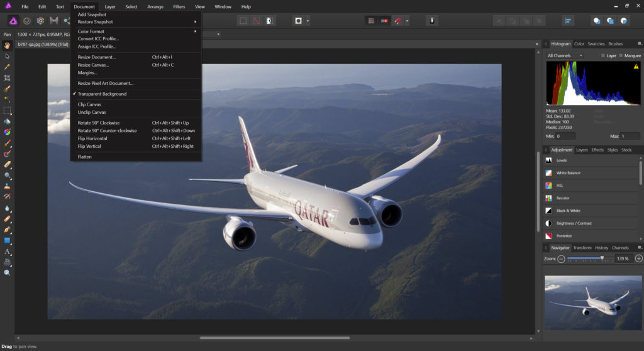Screen dimensions: 644x351
Task: Add a White Balance adjustment
Action: point(591,173)
